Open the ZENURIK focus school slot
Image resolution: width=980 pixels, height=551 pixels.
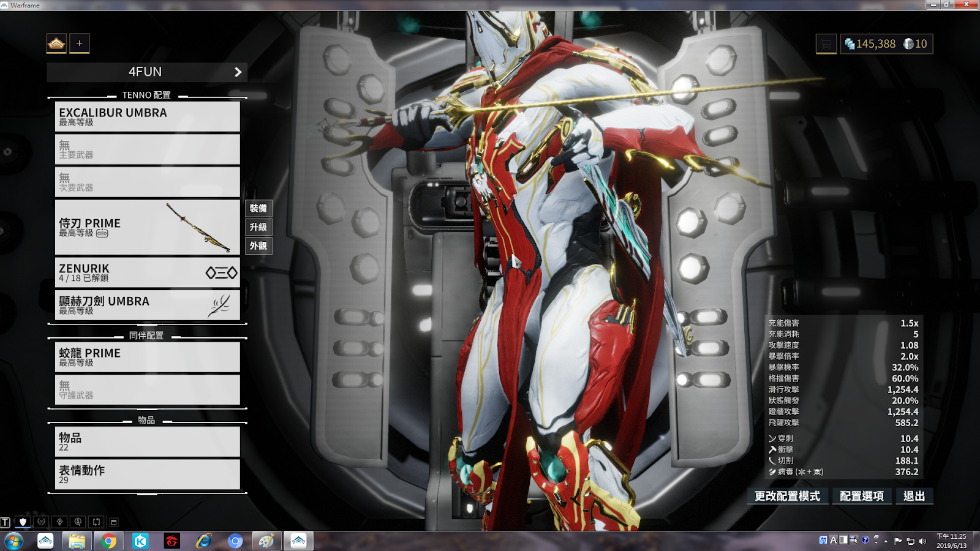point(147,272)
